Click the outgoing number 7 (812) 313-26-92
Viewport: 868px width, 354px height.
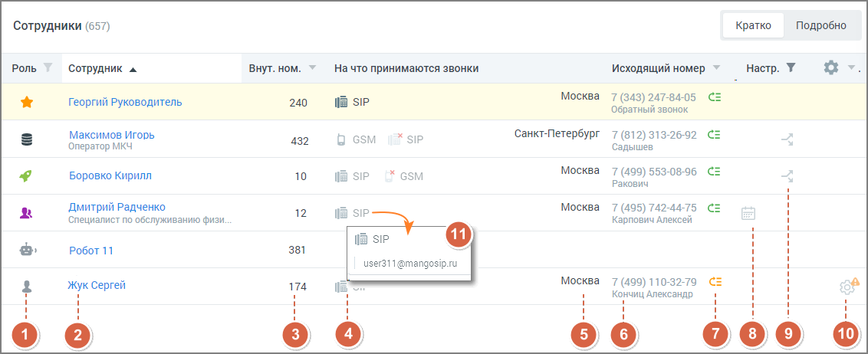[654, 135]
